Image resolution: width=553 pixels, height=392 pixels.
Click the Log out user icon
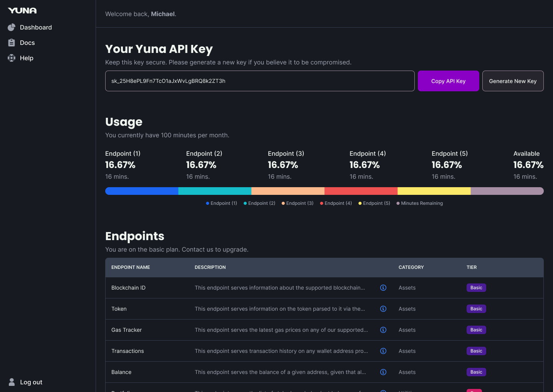point(12,382)
